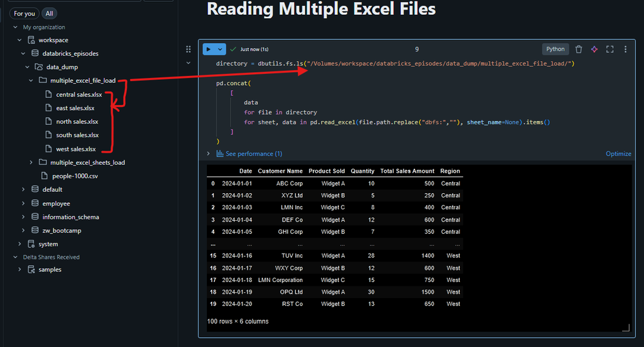Select the central sales.xlsx file
Image resolution: width=644 pixels, height=347 pixels.
point(79,95)
